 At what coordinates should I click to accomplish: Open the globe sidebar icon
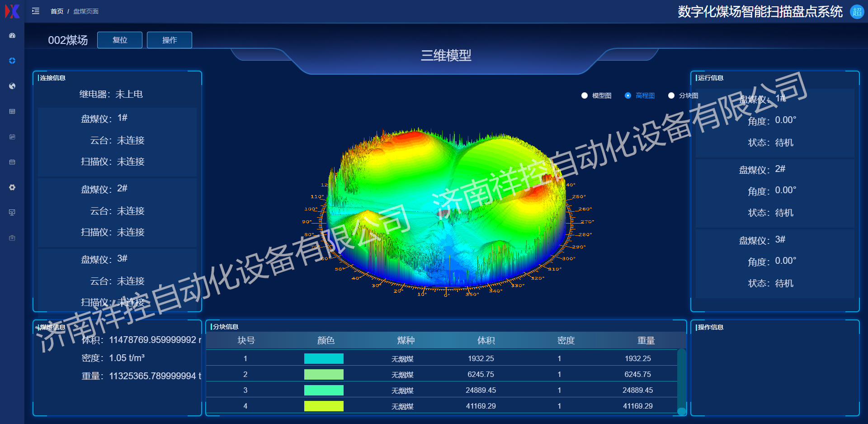pyautogui.click(x=12, y=86)
